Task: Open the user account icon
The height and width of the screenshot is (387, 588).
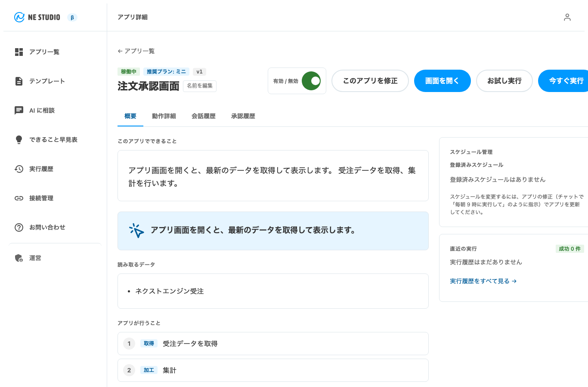Action: tap(567, 17)
